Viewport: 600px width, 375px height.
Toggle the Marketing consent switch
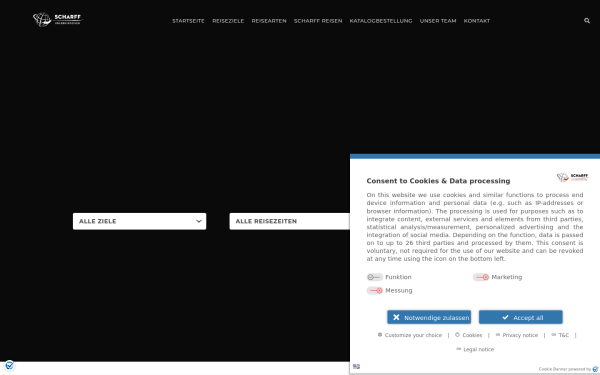[x=481, y=277]
